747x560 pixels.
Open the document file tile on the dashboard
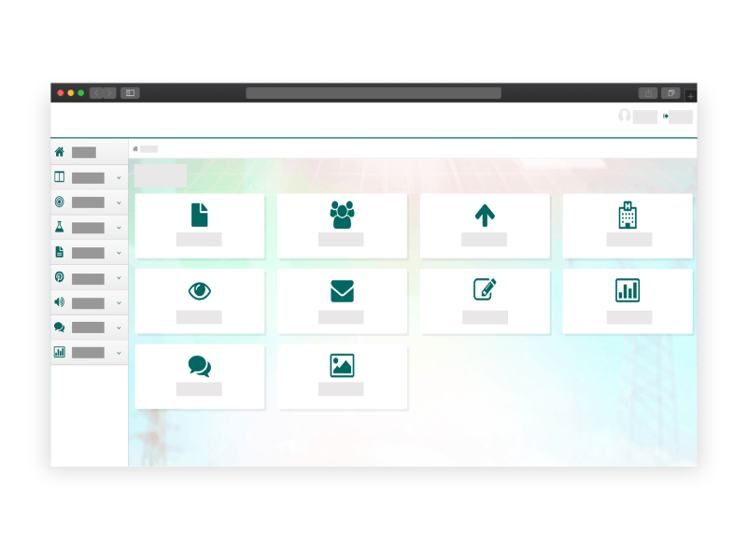coord(199,225)
